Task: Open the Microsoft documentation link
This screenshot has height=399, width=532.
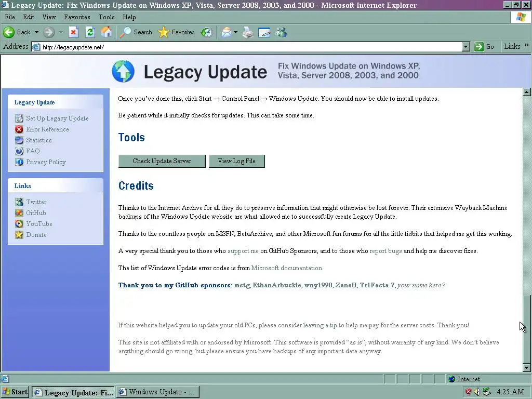Action: pyautogui.click(x=287, y=268)
